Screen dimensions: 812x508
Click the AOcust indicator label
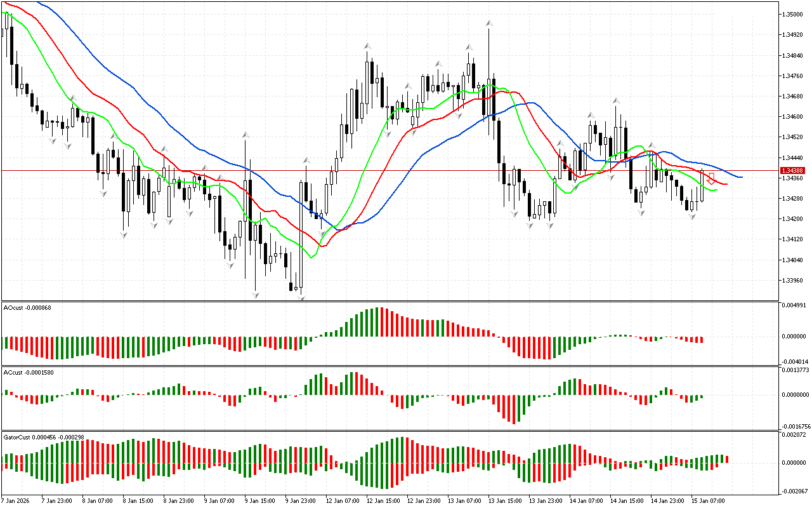coord(27,307)
